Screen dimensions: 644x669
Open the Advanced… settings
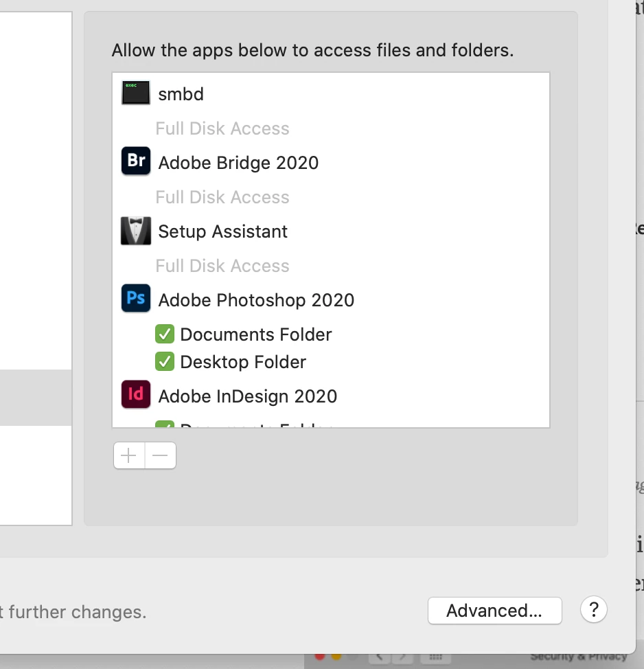pos(494,611)
